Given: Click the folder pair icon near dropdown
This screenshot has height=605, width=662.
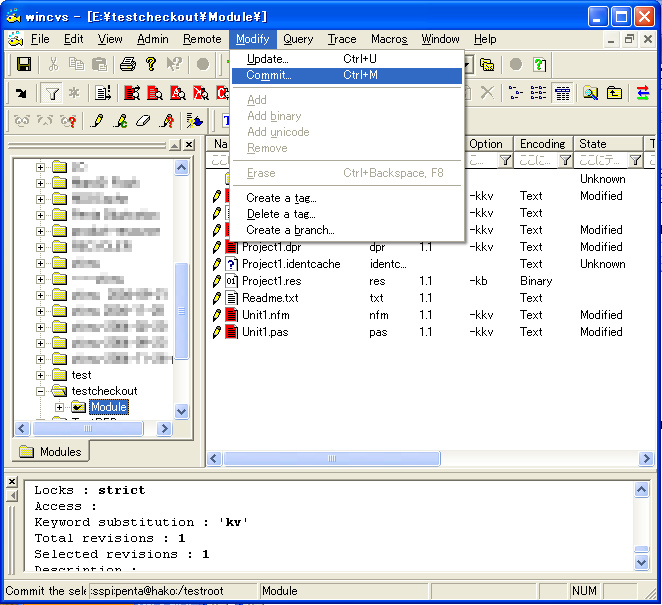Looking at the screenshot, I should tap(487, 65).
